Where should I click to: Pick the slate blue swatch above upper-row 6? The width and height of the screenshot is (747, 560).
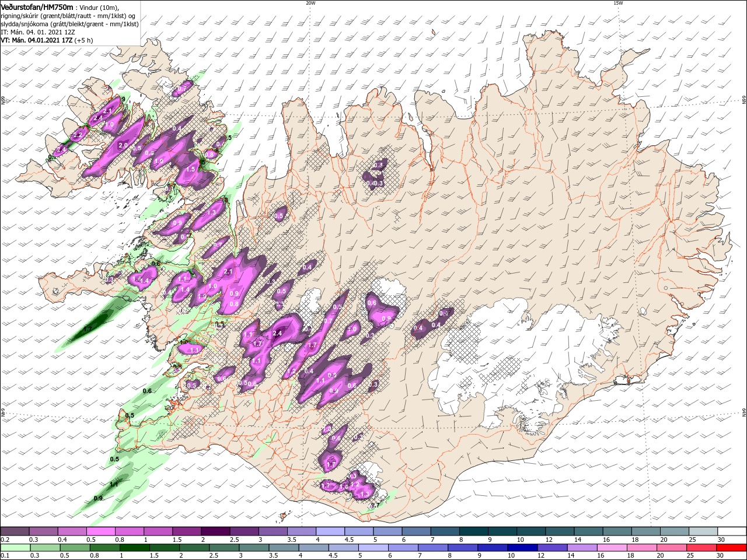point(416,531)
